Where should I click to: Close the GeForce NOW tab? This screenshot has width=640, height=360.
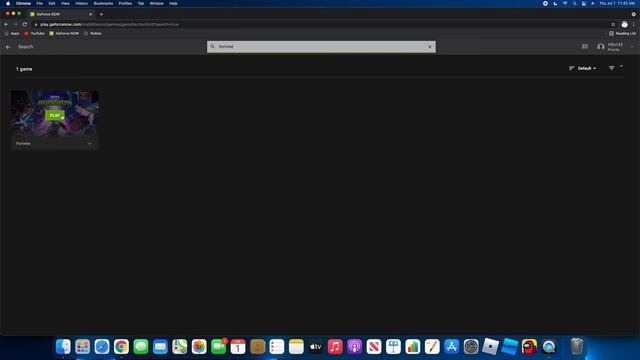[91, 14]
